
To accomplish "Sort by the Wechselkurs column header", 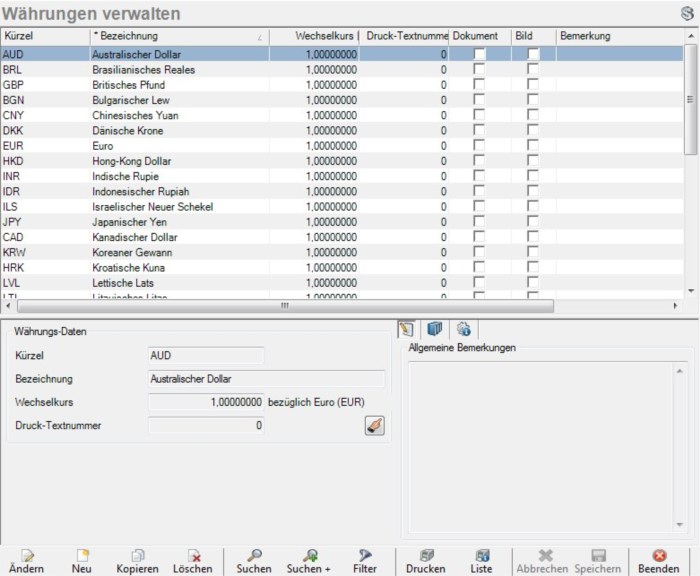I will [314, 36].
